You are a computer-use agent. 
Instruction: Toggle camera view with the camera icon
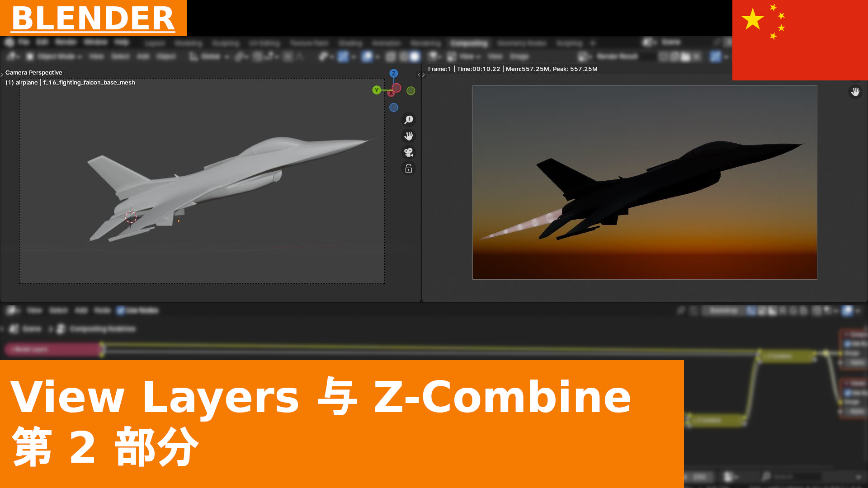[409, 152]
